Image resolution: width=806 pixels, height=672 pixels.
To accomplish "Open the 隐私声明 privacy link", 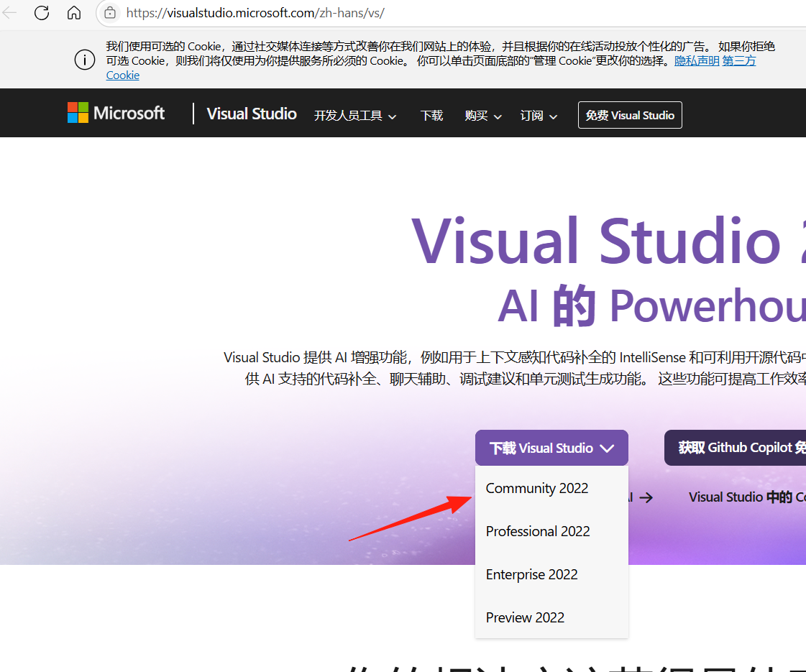I will point(696,61).
